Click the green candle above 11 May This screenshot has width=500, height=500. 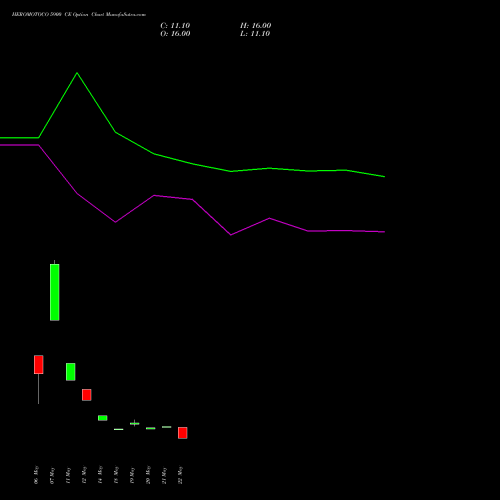(x=71, y=372)
